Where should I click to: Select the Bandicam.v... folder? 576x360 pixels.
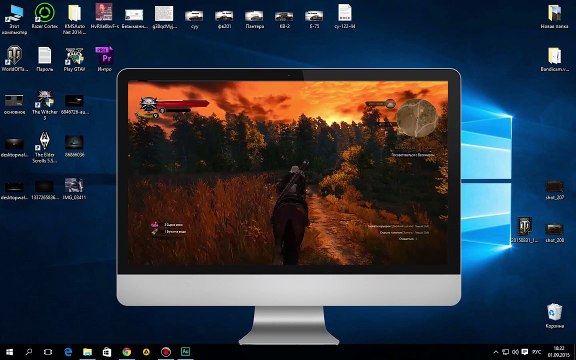click(554, 60)
